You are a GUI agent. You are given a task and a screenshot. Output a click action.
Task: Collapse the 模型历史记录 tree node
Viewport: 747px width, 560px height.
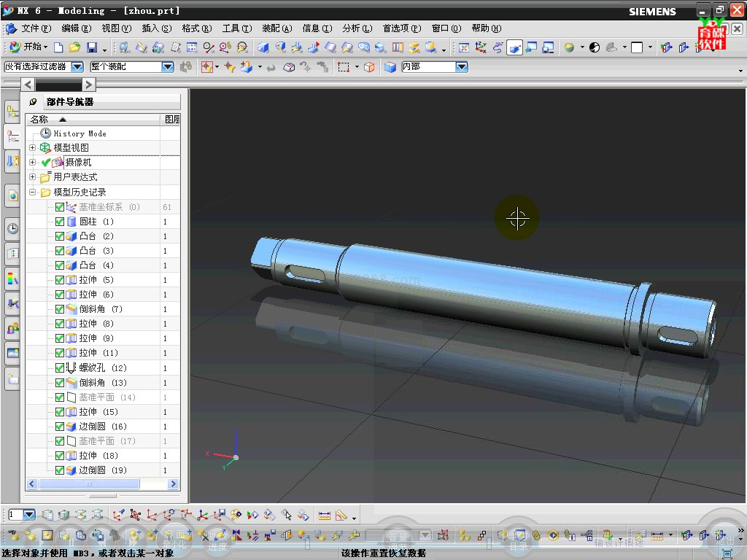click(32, 192)
